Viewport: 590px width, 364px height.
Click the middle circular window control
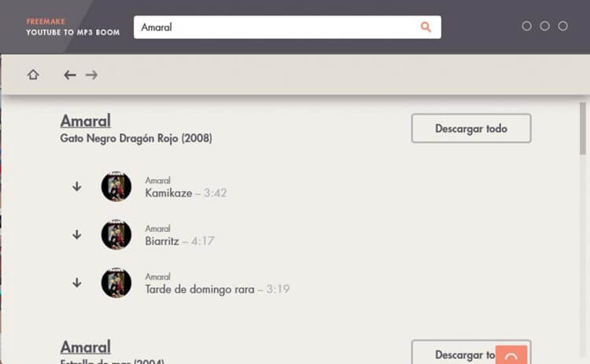click(x=545, y=26)
